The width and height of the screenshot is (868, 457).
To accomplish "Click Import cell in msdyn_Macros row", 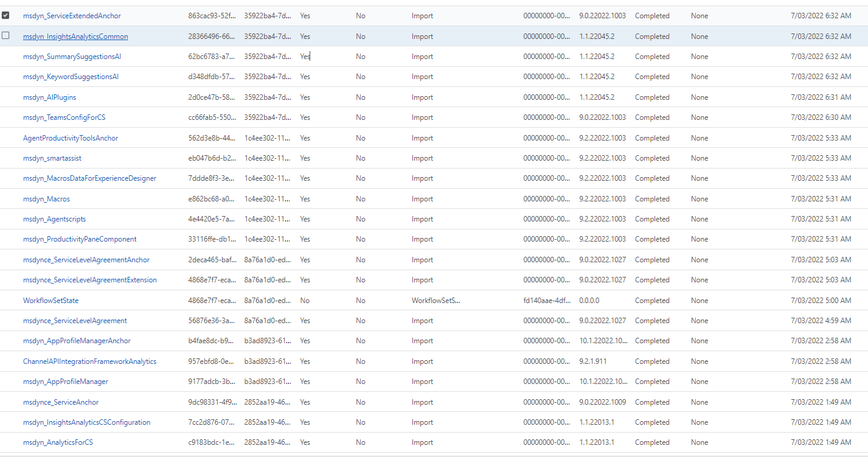I will [x=422, y=199].
